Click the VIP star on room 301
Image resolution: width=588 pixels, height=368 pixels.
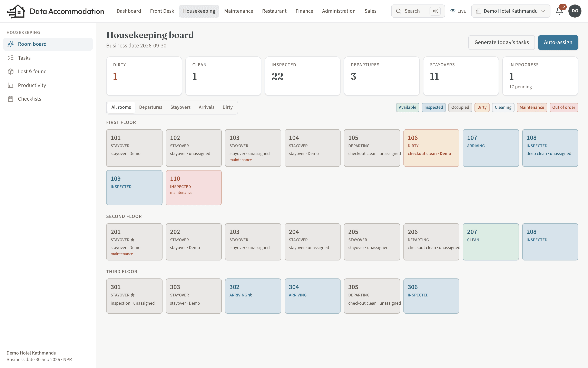[x=133, y=295]
